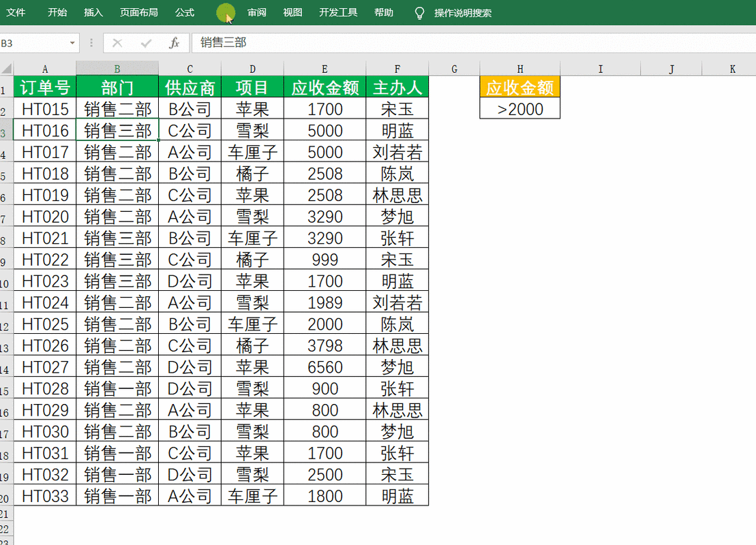The image size is (756, 545).
Task: Click the three-dot handle beside Name Box
Action: pos(91,43)
